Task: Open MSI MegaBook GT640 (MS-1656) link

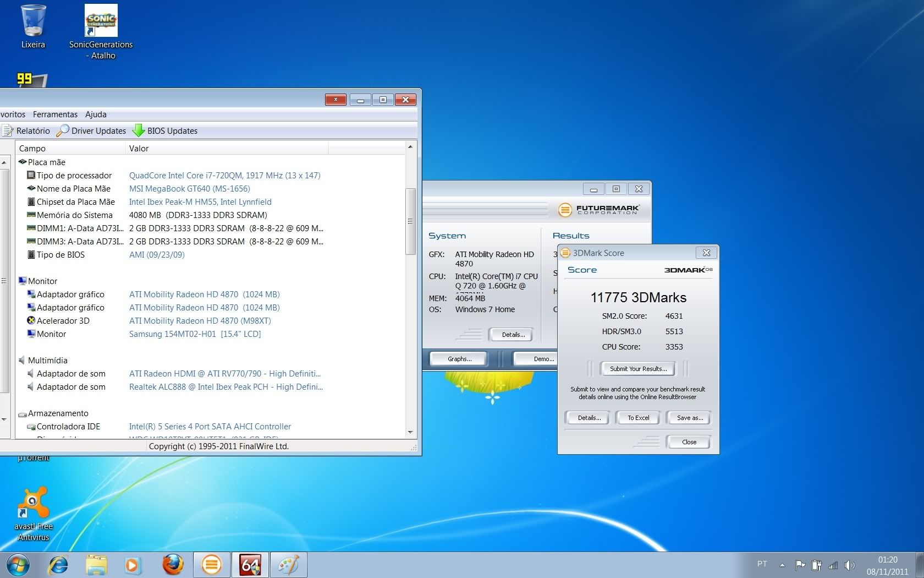Action: (x=189, y=188)
